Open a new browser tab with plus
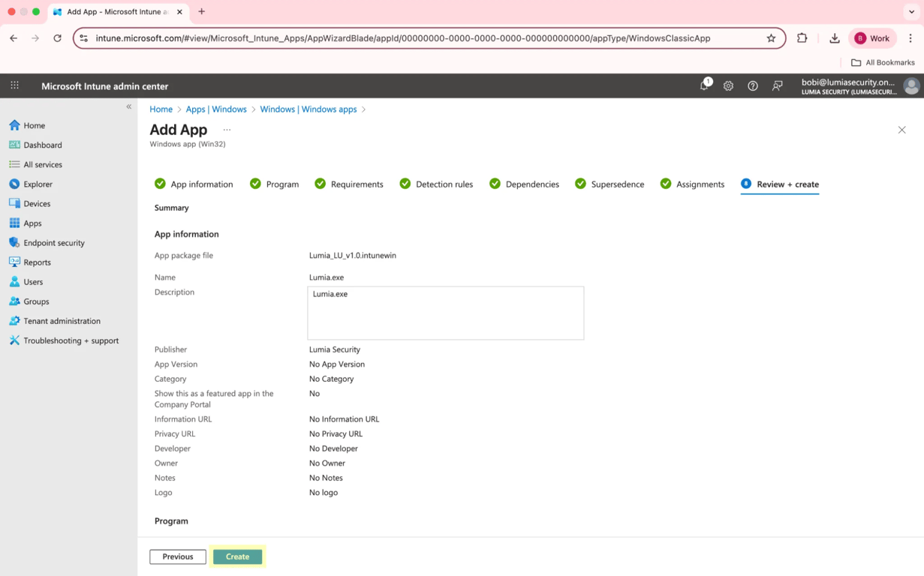924x576 pixels. click(x=201, y=12)
